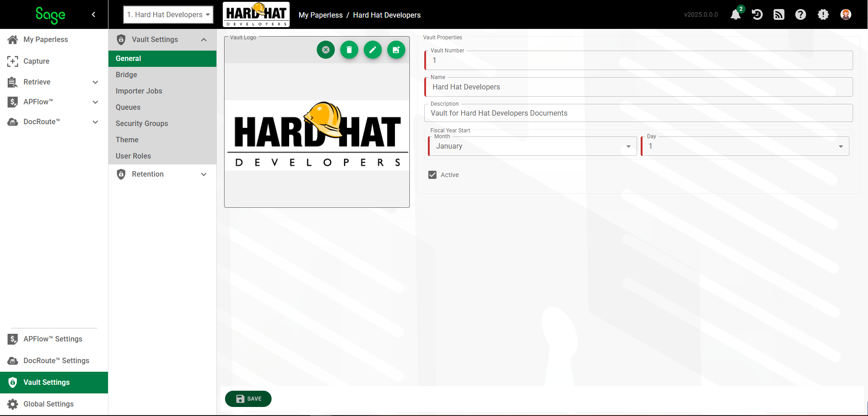This screenshot has height=416, width=868.
Task: Open the history clock icon
Action: point(757,14)
